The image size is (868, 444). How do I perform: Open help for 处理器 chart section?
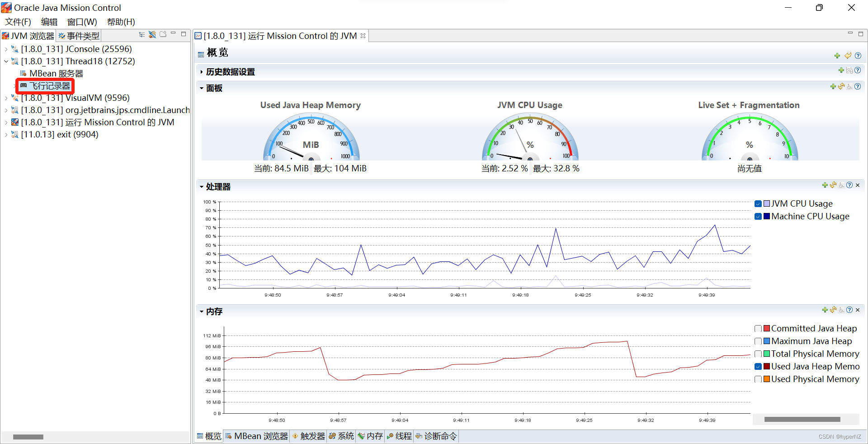[x=849, y=185]
